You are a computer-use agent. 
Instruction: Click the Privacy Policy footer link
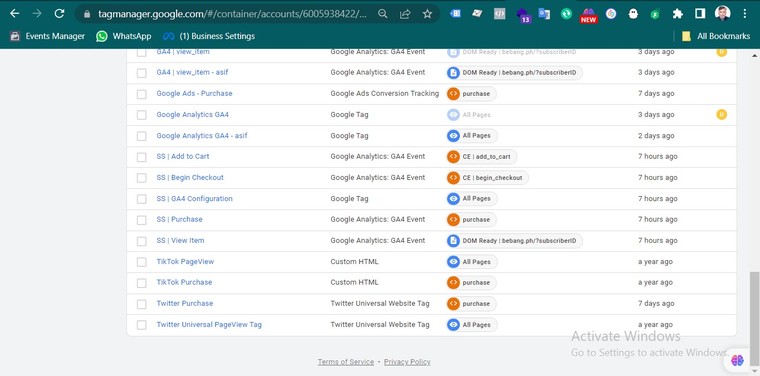[407, 362]
